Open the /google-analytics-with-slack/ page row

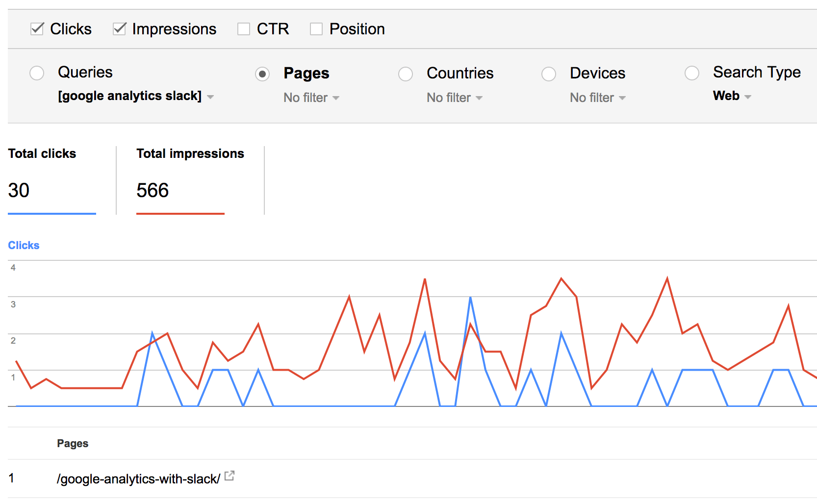click(x=138, y=479)
